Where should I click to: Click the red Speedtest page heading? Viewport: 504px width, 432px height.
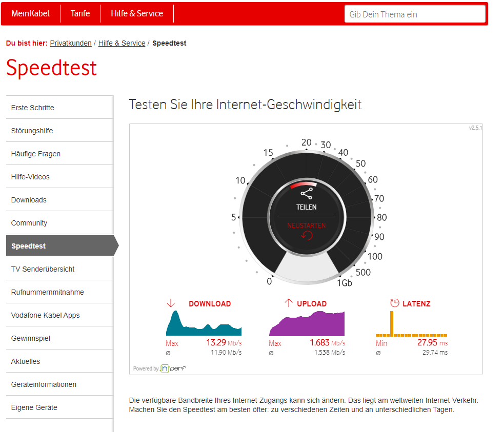[51, 68]
